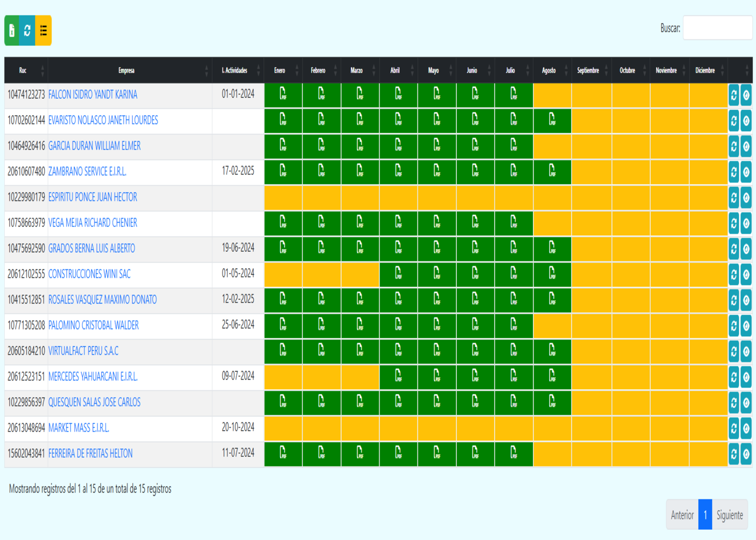The height and width of the screenshot is (540, 756).
Task: Click circular icon at end of VIRTUALFACT PERU row
Action: point(746,352)
